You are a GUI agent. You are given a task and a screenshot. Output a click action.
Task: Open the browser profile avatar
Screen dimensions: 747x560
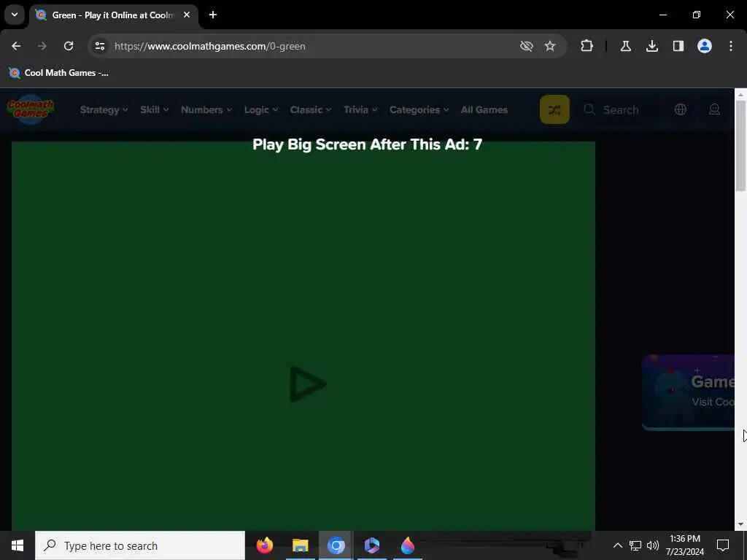coord(705,46)
